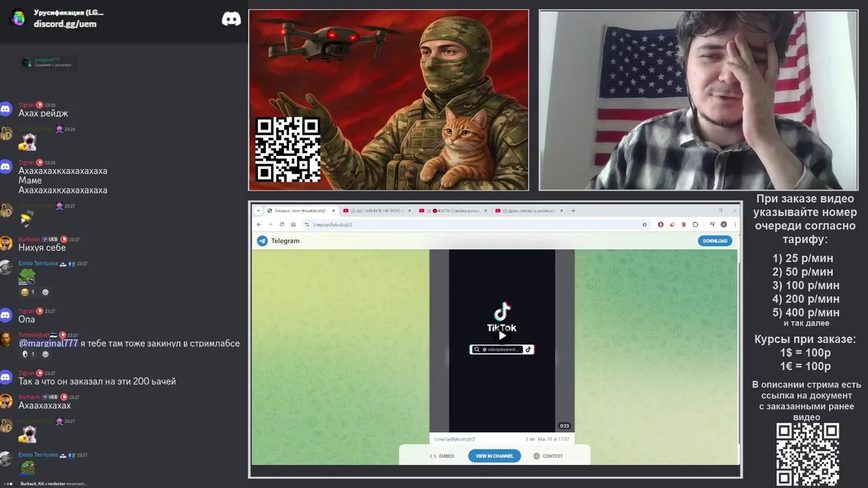Click the emoji reaction under Ennio Terricone's frog

pos(28,292)
